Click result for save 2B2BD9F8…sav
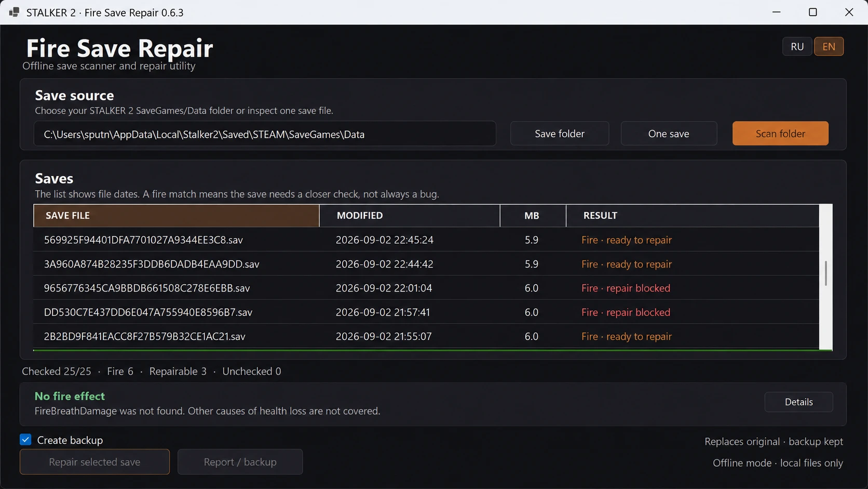 (x=627, y=336)
